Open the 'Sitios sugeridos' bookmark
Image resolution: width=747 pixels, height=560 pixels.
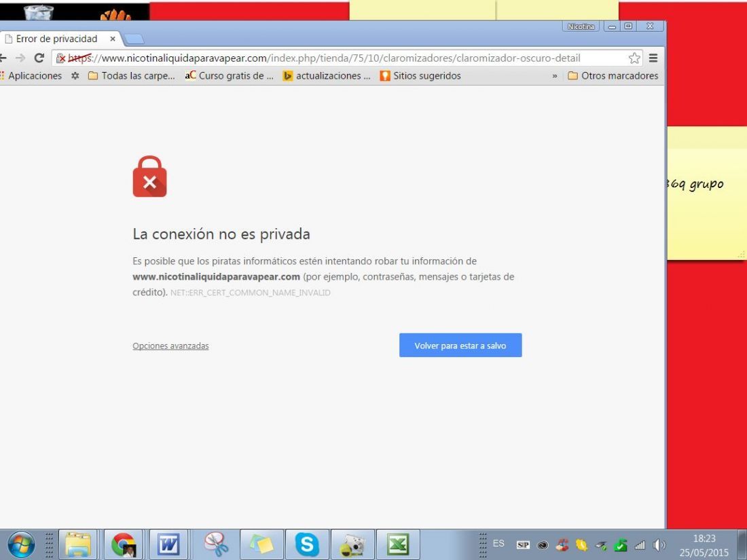pos(420,76)
